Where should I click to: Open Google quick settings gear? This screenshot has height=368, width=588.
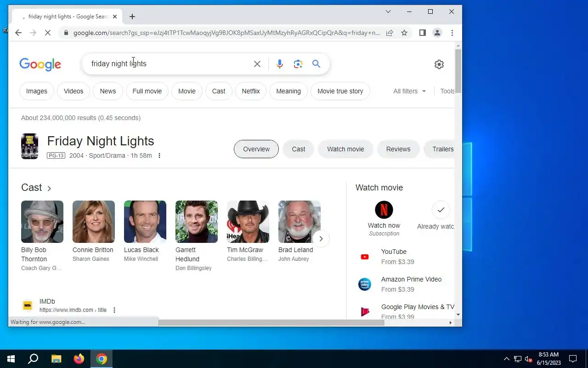pyautogui.click(x=439, y=64)
